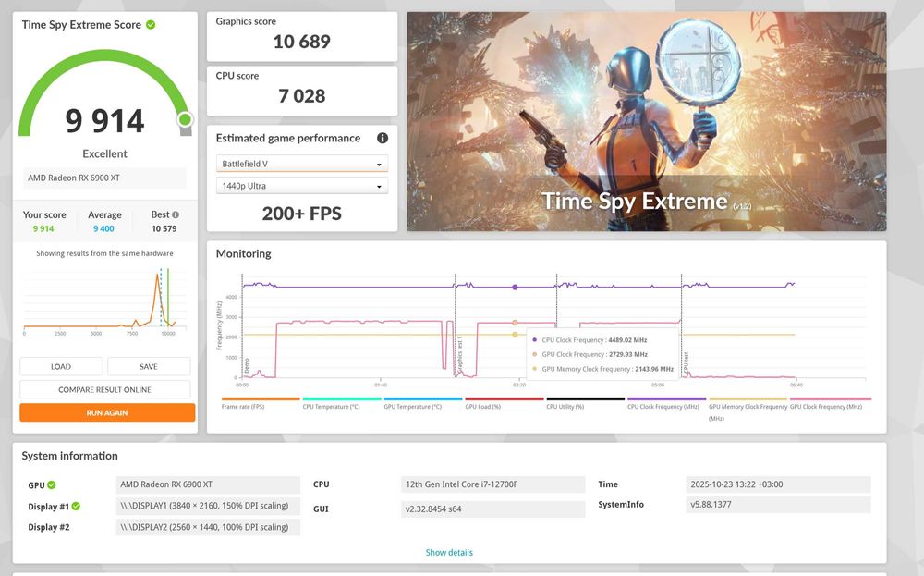This screenshot has height=576, width=924.
Task: Toggle CPU Clock Frequency (MHz) legend series
Action: [666, 403]
